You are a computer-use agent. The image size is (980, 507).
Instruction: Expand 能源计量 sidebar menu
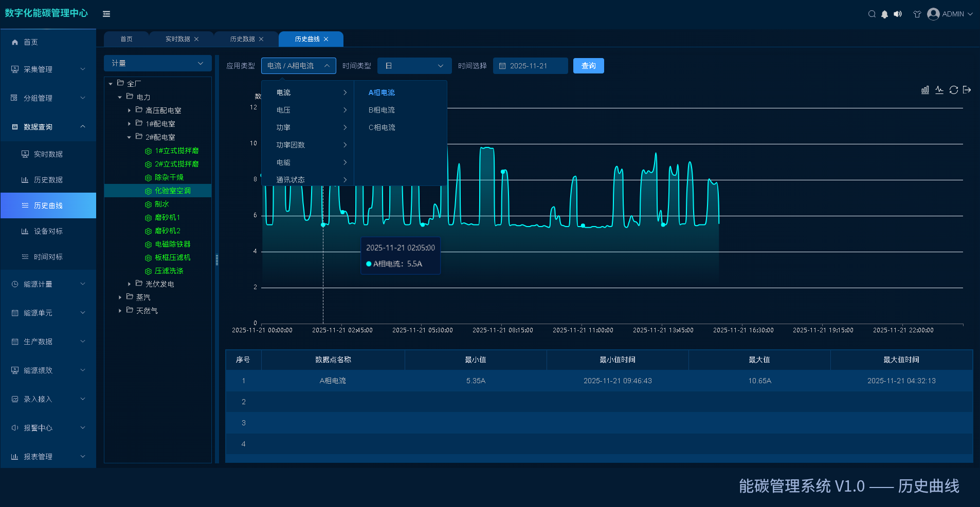click(48, 284)
